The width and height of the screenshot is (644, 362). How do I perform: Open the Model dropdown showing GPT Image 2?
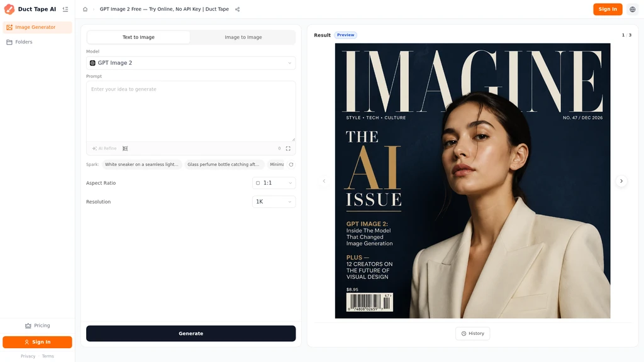191,63
